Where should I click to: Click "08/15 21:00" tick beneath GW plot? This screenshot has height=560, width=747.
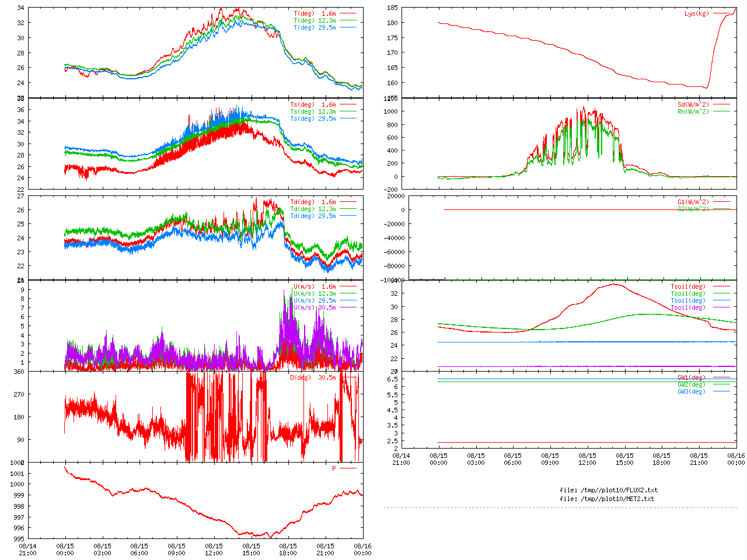(x=699, y=459)
